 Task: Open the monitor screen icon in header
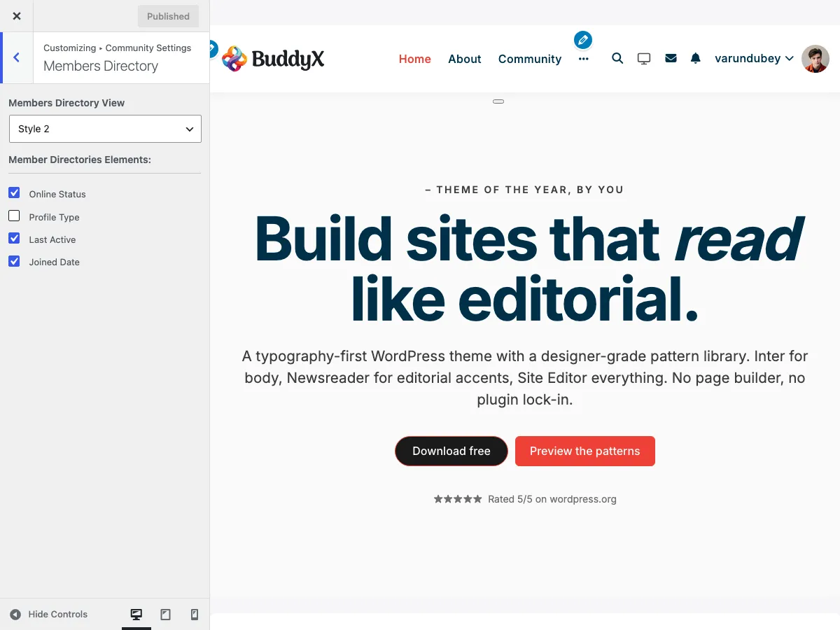click(x=644, y=59)
